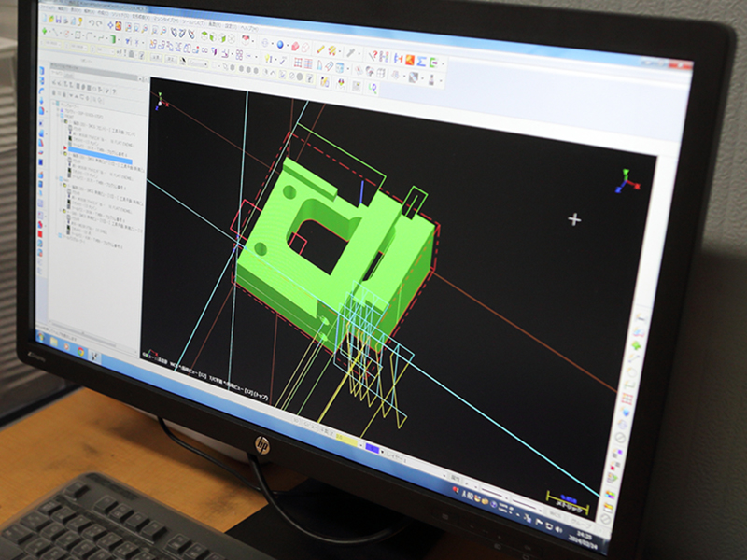Toggle the first operation folder icon in the tree
Screen dimensions: 747x560
pos(65,121)
